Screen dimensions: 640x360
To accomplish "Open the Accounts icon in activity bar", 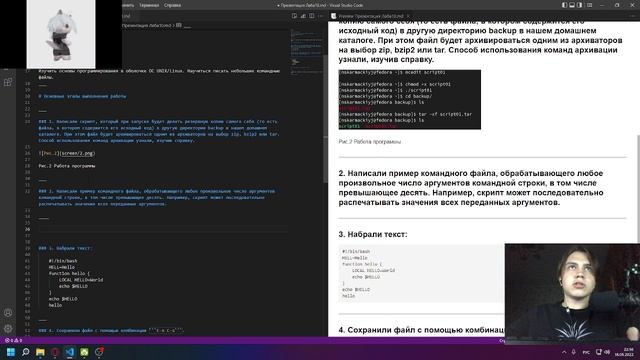I will 8,313.
